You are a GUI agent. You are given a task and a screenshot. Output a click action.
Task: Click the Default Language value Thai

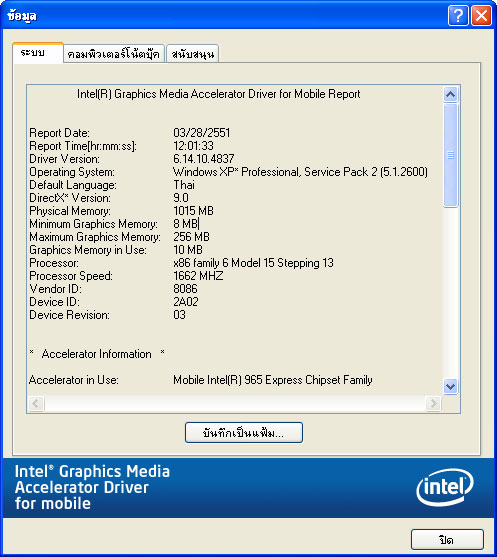[x=184, y=185]
